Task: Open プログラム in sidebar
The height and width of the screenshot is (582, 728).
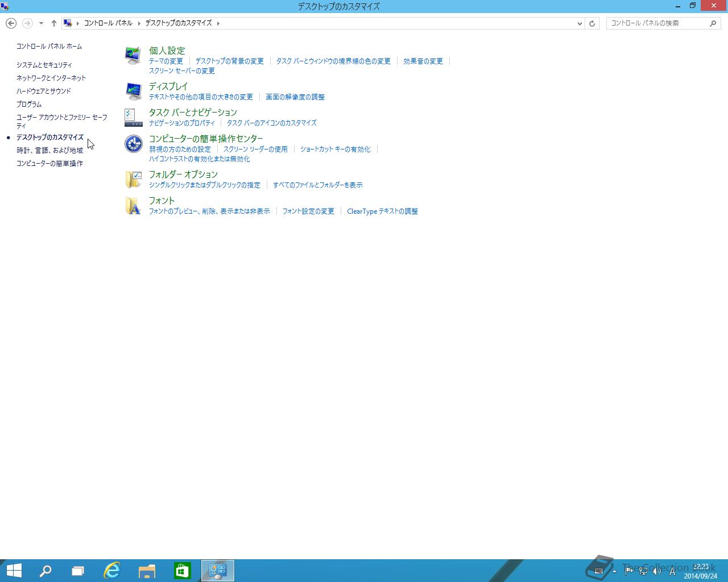Action: click(x=29, y=105)
